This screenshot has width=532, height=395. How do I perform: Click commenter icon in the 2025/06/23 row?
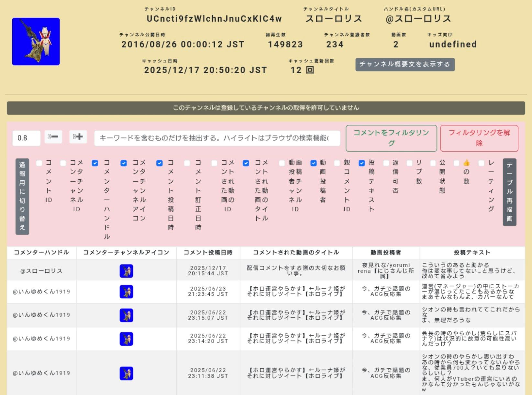pos(126,292)
